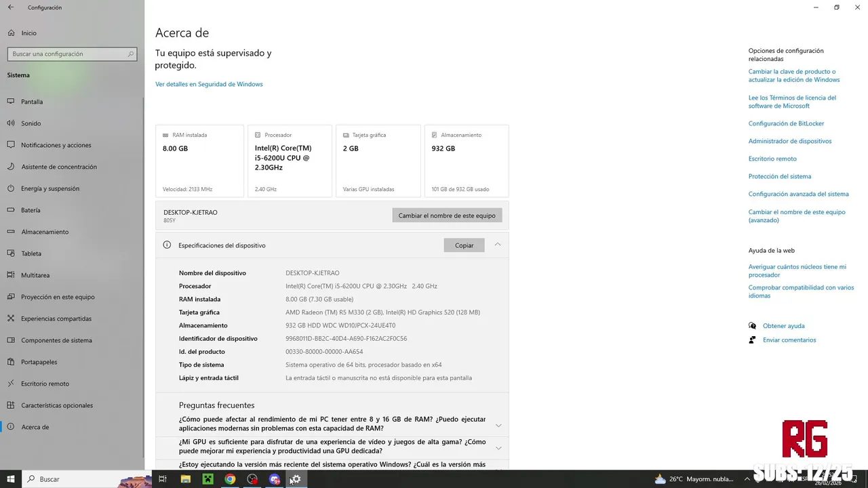Open Configuración avanzada del sistema link
The image size is (868, 488).
pos(799,194)
